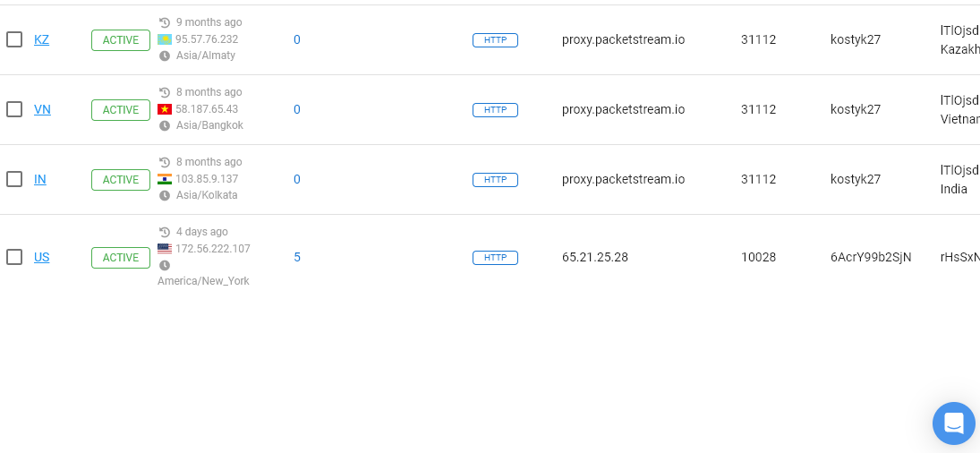Image resolution: width=980 pixels, height=453 pixels.
Task: Click the Kazakhstan flag icon
Action: coord(165,39)
